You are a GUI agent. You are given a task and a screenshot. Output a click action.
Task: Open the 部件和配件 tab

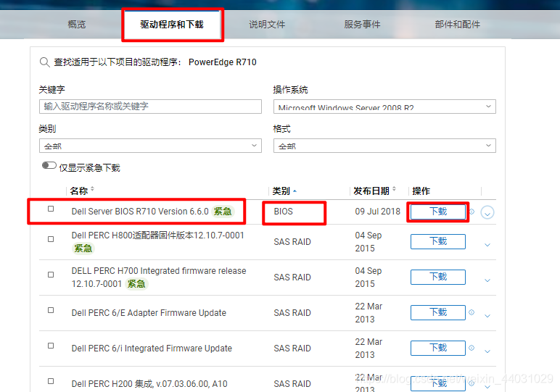458,25
